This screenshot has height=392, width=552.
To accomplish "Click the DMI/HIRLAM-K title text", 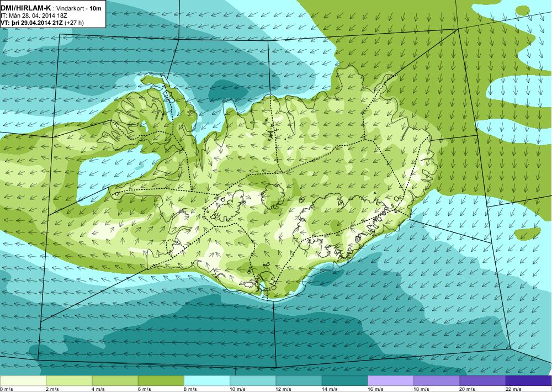I will [x=26, y=8].
